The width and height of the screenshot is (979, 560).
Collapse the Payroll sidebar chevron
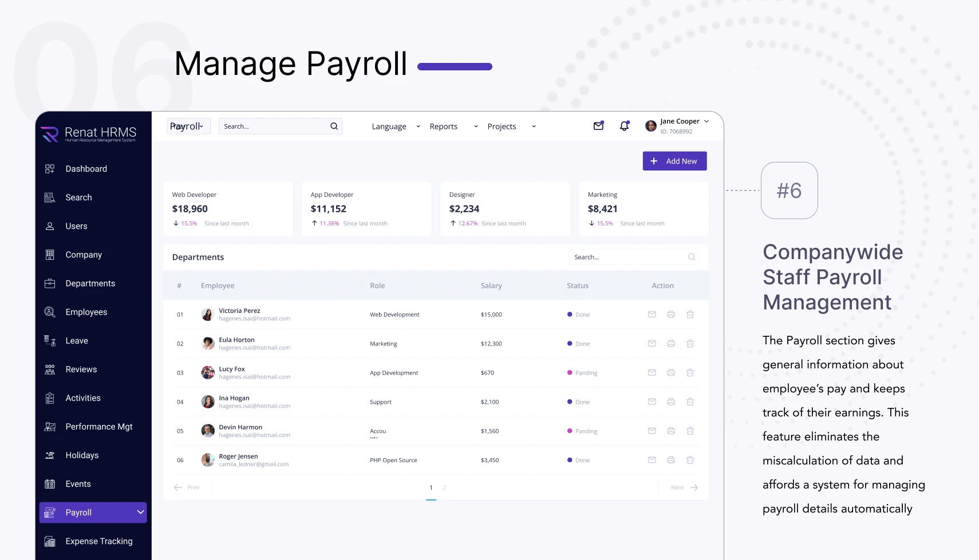point(140,513)
